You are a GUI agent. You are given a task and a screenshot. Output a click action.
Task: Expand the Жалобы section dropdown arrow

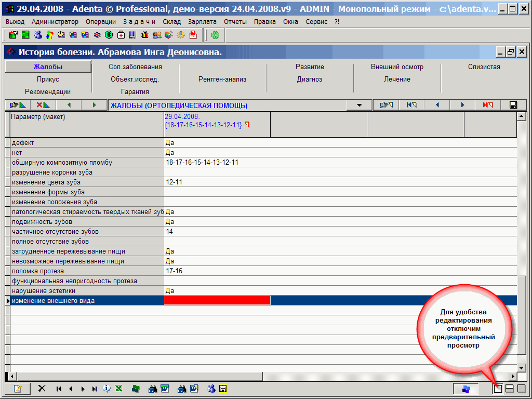click(360, 105)
